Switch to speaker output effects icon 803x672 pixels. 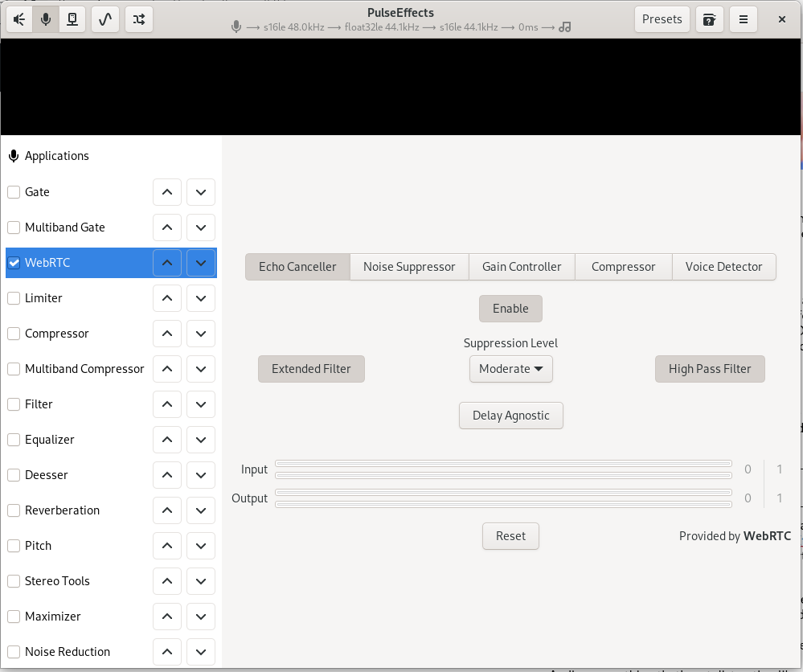click(19, 19)
